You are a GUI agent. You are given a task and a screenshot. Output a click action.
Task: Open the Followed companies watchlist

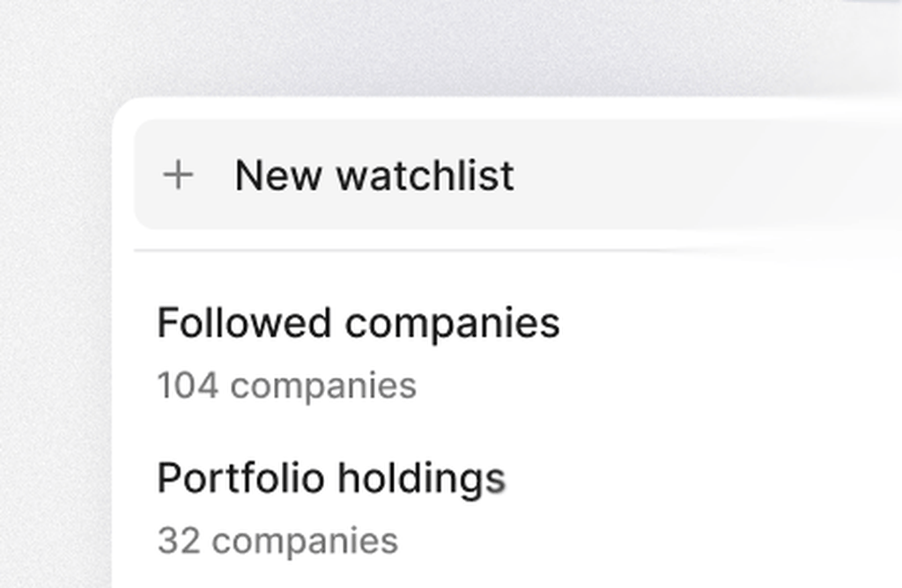(x=358, y=323)
